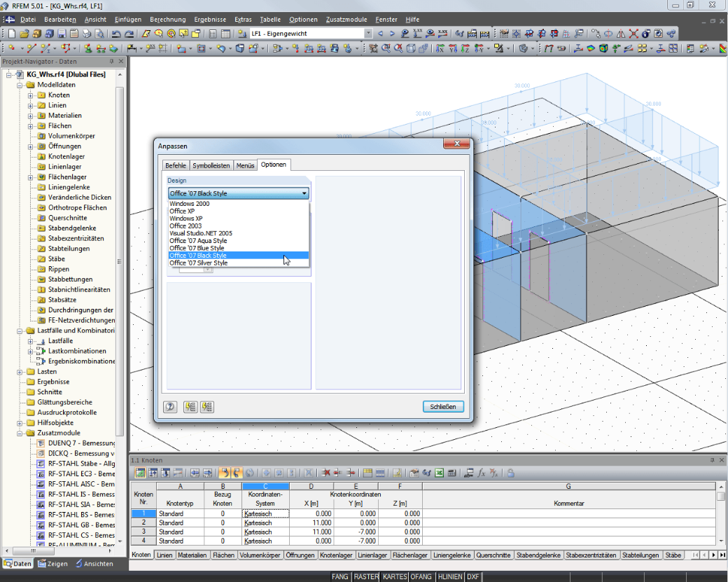The width and height of the screenshot is (728, 582).
Task: Click the open folder icon in toolbar
Action: pos(24,34)
